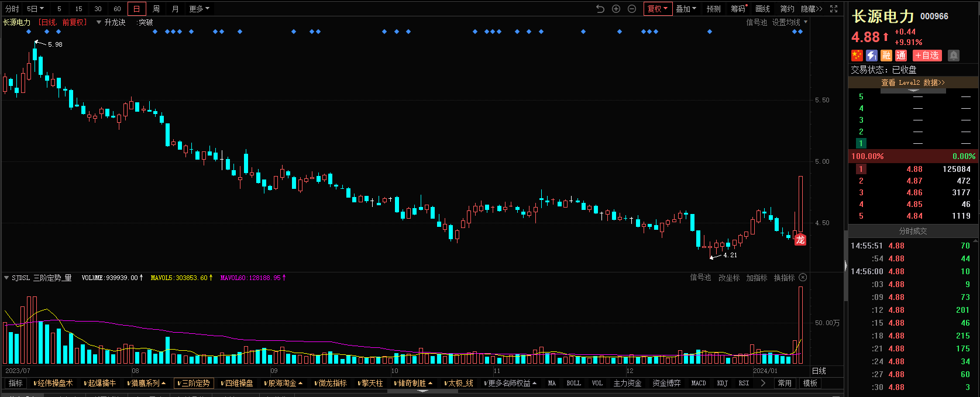Viewport: 980px width, 397px height.
Task: Open 起爆擒牛 indicator
Action: (101, 383)
